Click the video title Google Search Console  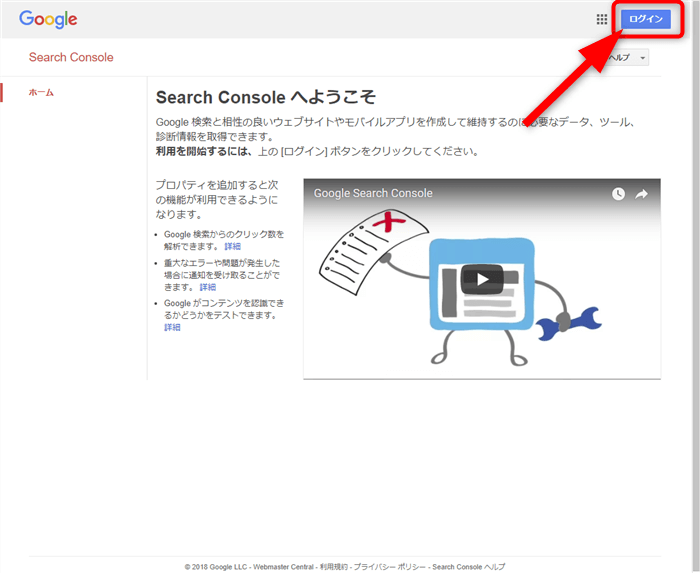pos(373,193)
